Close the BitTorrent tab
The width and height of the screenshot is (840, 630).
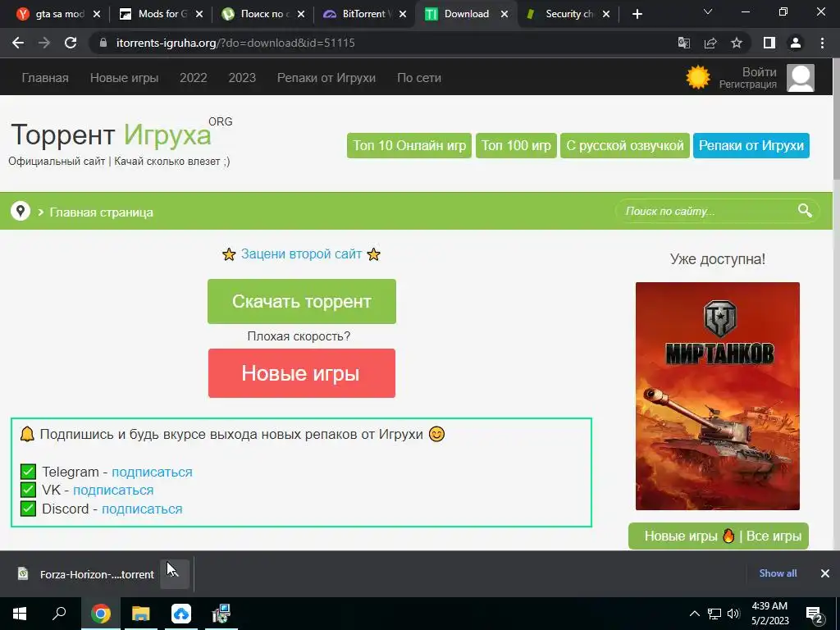point(403,15)
